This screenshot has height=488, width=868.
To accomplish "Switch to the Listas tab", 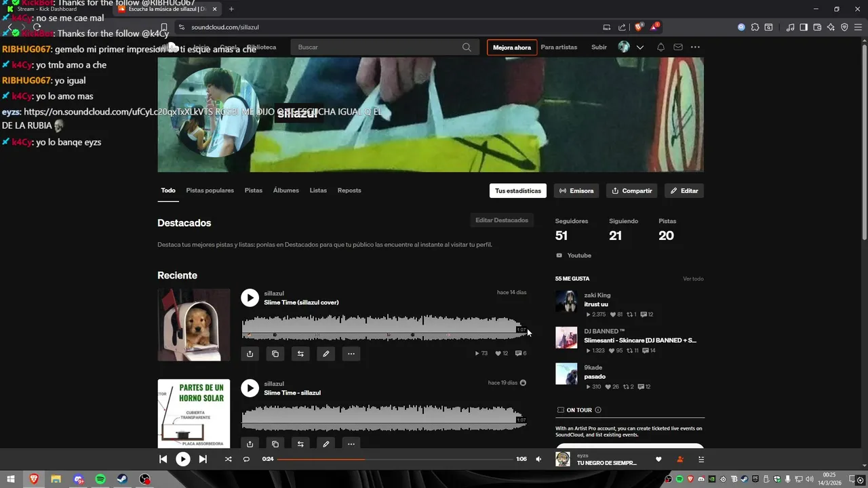I will click(318, 190).
